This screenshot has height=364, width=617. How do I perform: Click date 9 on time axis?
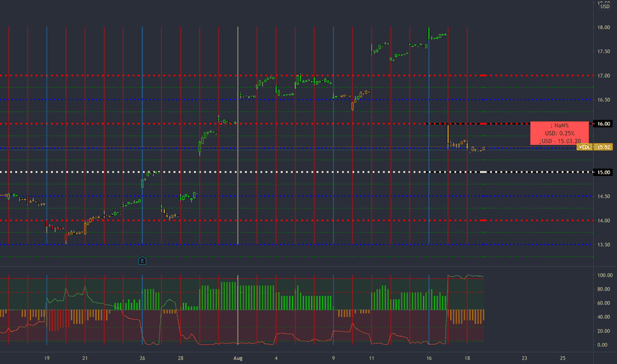click(x=333, y=359)
